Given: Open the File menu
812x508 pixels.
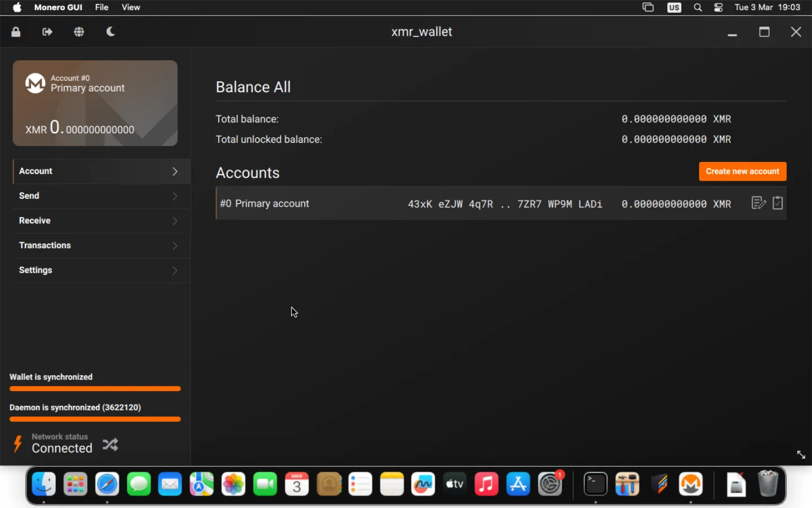Looking at the screenshot, I should (x=101, y=7).
